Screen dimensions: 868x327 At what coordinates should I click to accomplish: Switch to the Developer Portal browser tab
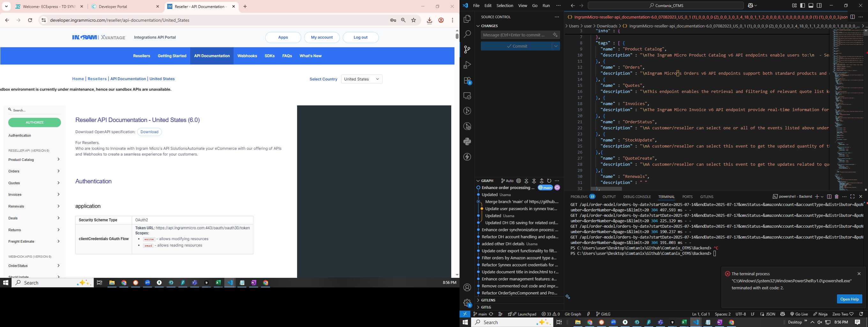click(125, 6)
